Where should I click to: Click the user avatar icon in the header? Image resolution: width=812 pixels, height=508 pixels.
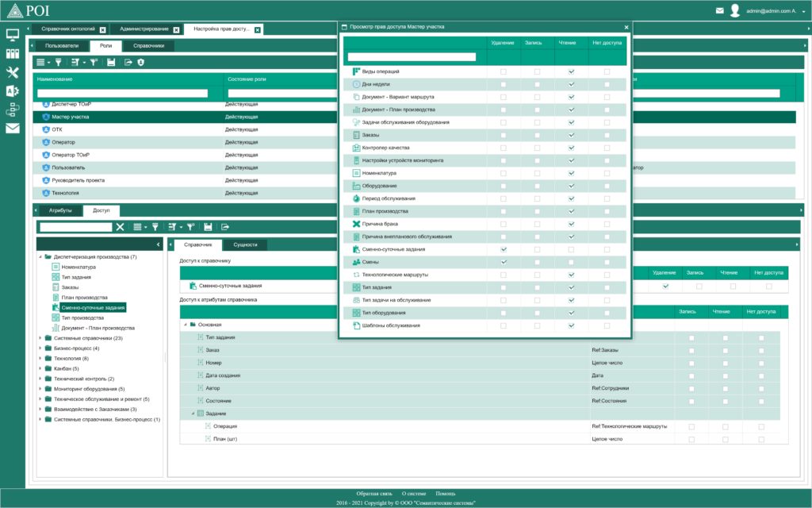tap(734, 10)
